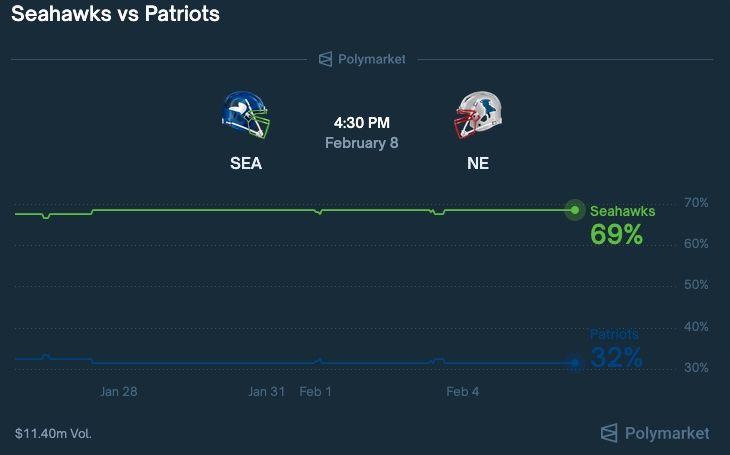The width and height of the screenshot is (730, 455).
Task: Click the Seahawks helmet icon
Action: point(245,115)
